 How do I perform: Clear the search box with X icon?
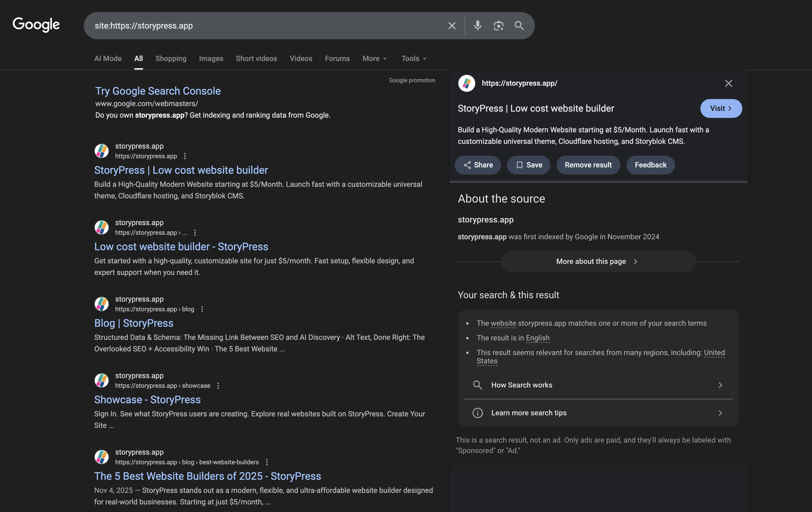tap(452, 26)
